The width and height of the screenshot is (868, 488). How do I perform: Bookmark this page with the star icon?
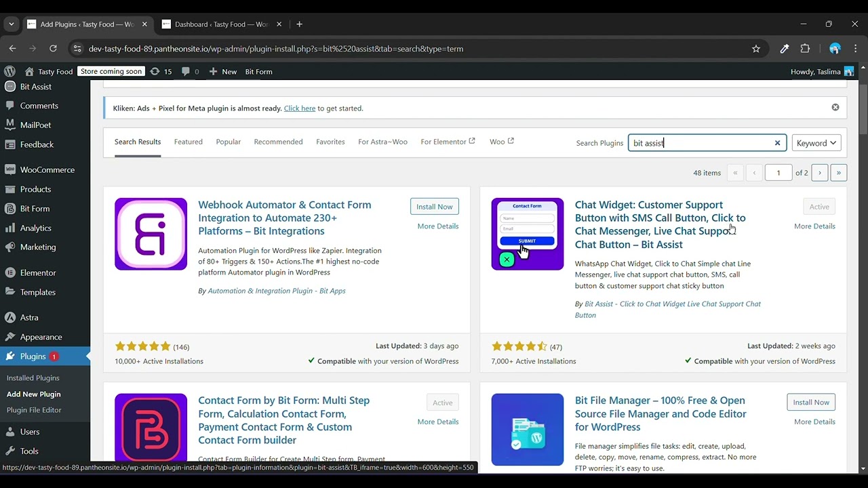tap(756, 49)
